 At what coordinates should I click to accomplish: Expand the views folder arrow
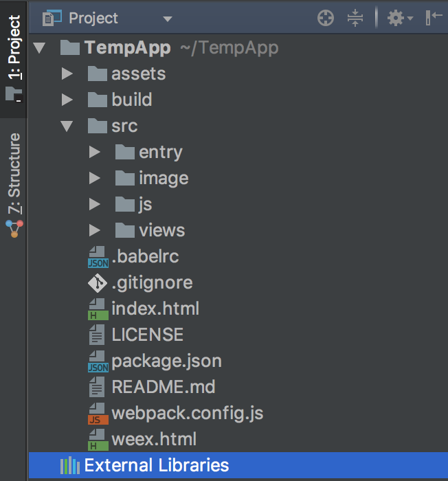[x=94, y=230]
